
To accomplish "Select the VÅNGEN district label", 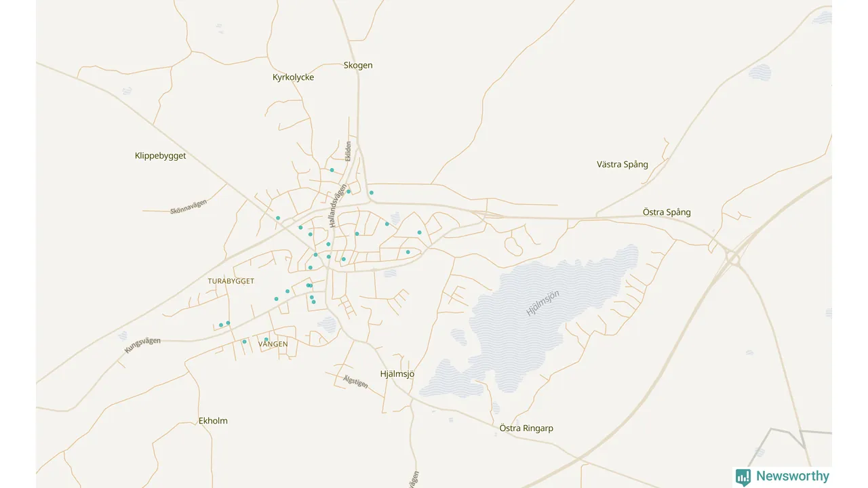I will (273, 344).
